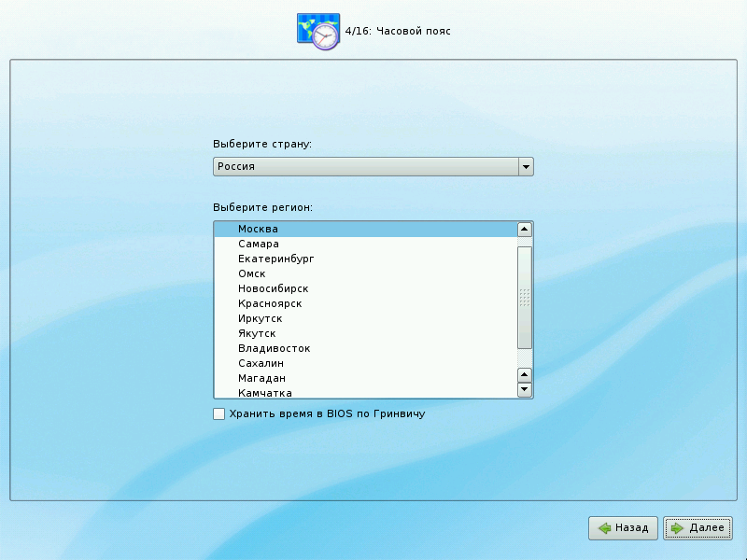The image size is (747, 560).
Task: Click the region list scrollbar top up arrow
Action: pos(524,229)
